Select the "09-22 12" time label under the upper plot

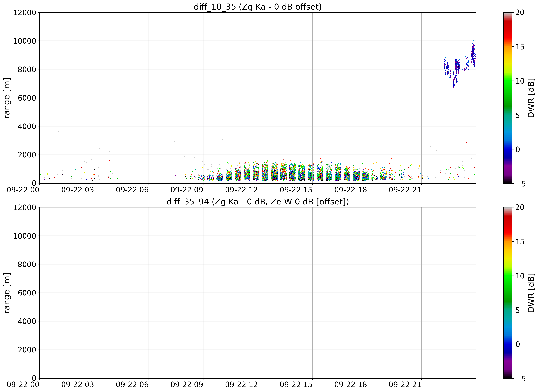click(x=241, y=190)
